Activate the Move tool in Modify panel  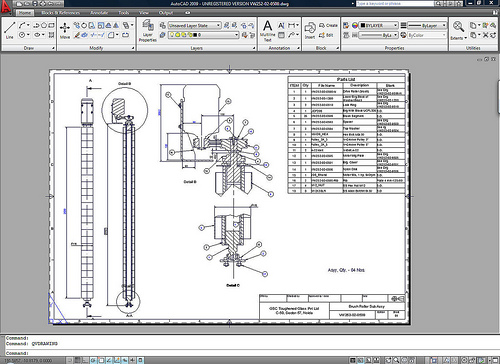[x=65, y=30]
